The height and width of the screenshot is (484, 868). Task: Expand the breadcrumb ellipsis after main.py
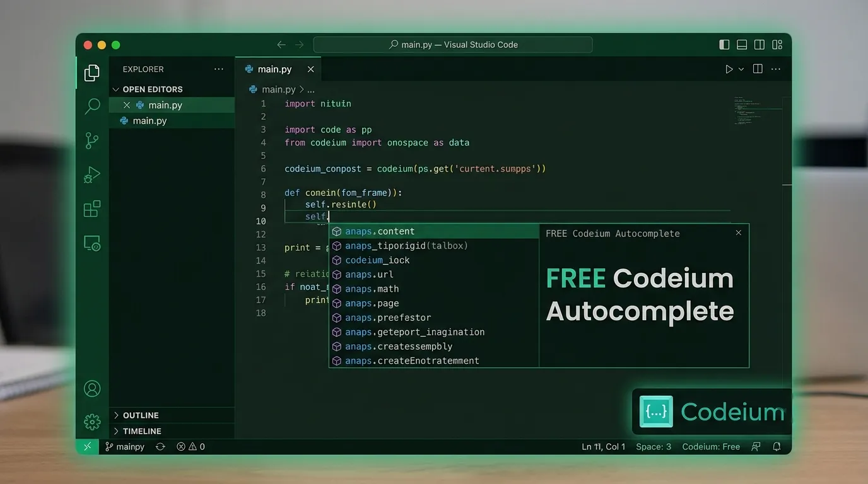click(x=311, y=90)
